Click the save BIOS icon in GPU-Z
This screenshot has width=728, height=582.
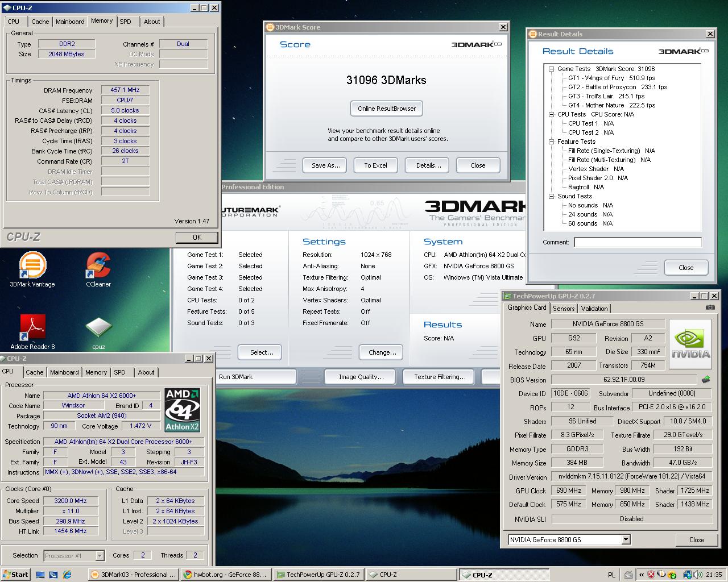[x=706, y=379]
